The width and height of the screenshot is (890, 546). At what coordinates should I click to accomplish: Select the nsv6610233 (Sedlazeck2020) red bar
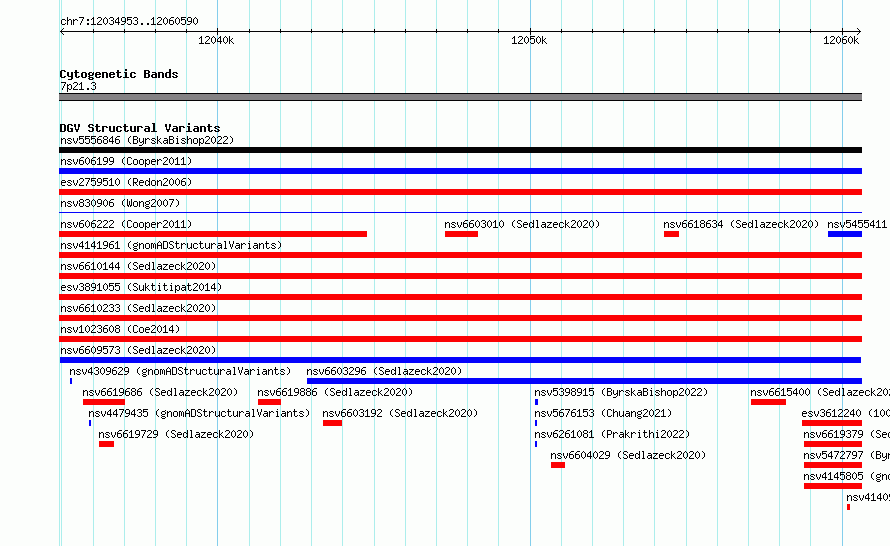[460, 318]
